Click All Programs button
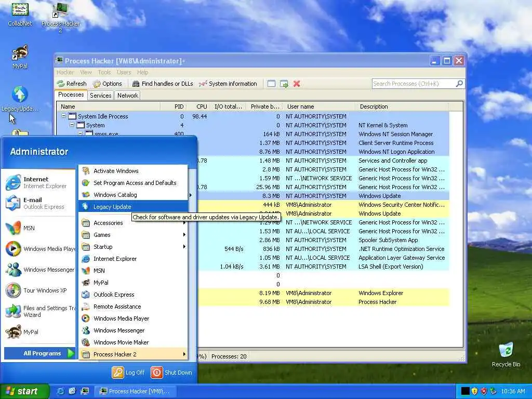Image resolution: width=532 pixels, height=399 pixels. point(39,353)
